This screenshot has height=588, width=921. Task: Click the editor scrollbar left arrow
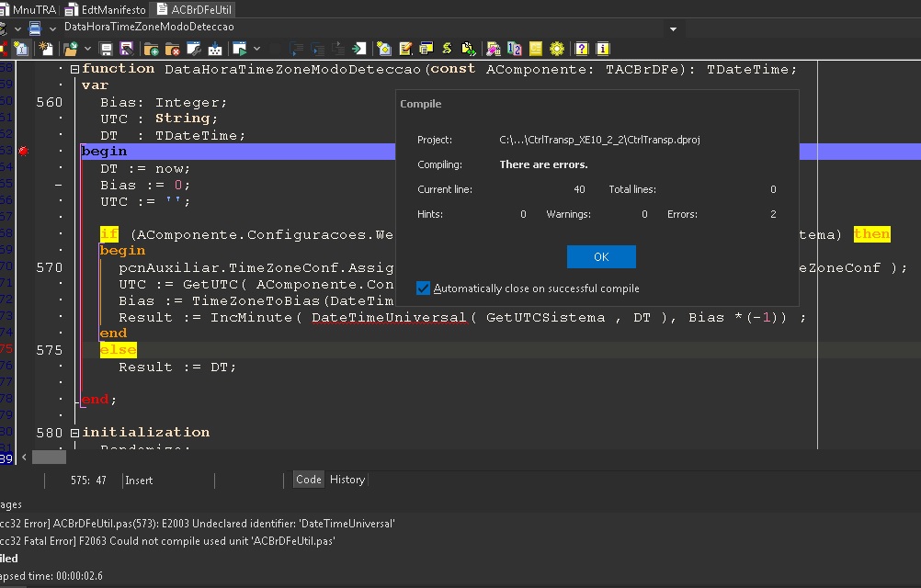[x=24, y=458]
